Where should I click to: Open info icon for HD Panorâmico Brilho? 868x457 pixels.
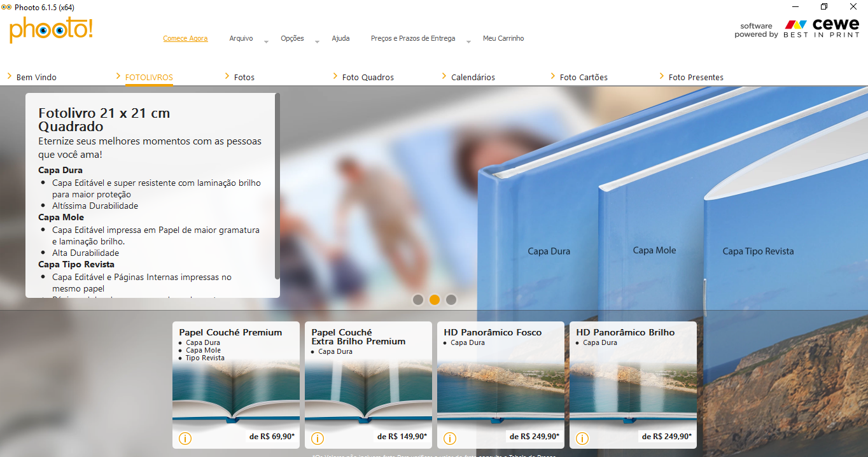click(x=582, y=439)
